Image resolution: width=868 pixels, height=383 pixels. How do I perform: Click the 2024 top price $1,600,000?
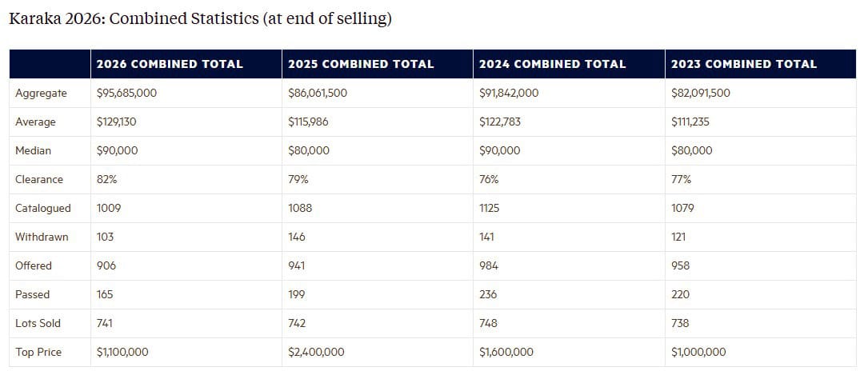click(506, 352)
